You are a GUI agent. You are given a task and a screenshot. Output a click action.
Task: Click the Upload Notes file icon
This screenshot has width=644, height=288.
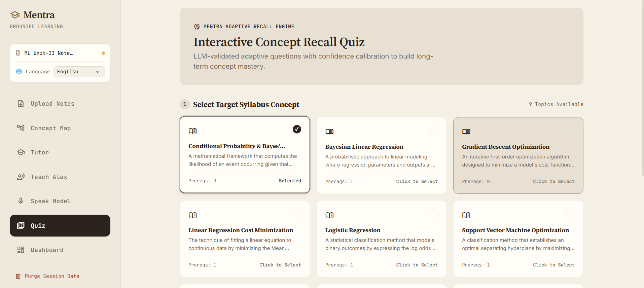point(21,104)
